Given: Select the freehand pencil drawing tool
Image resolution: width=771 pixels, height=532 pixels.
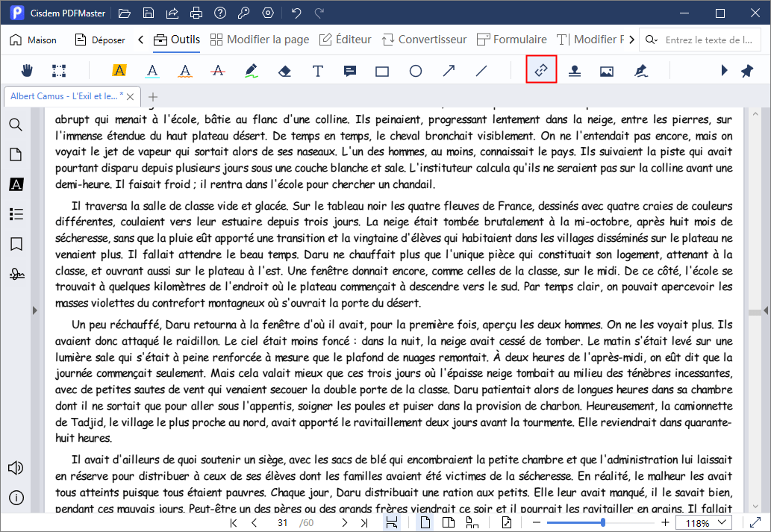Looking at the screenshot, I should coord(252,71).
